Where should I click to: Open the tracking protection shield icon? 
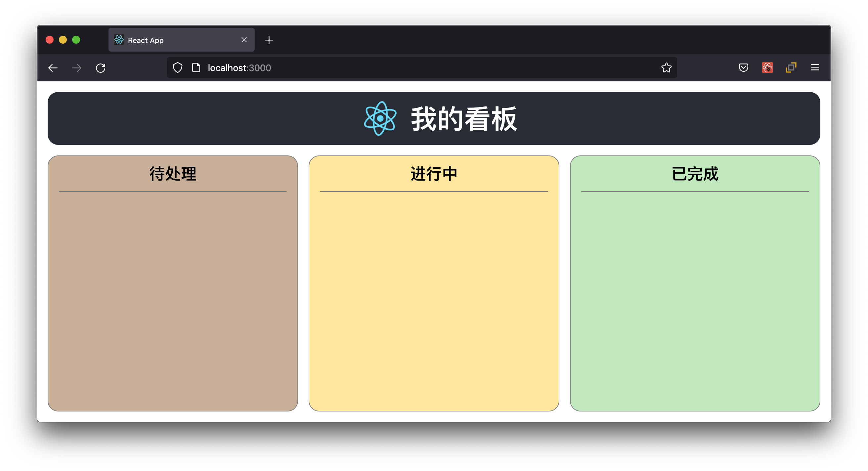(178, 68)
